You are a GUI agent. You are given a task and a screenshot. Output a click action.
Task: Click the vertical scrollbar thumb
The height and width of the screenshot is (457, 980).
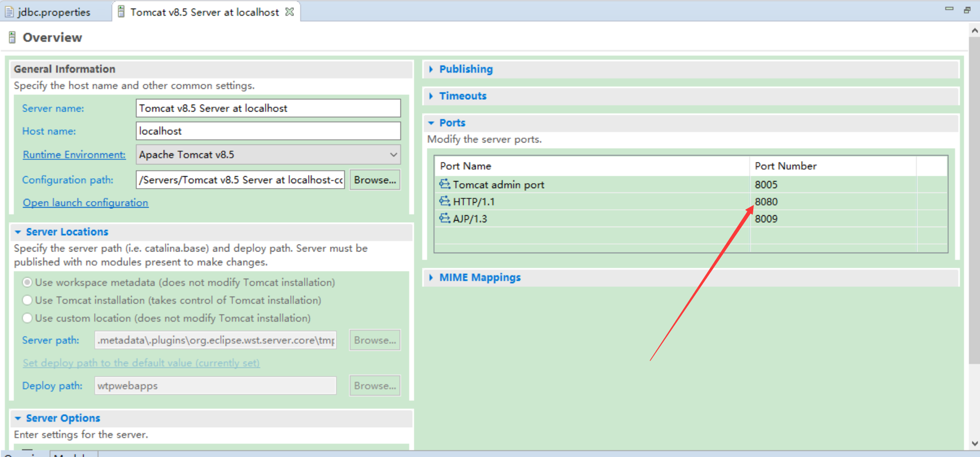(x=974, y=201)
